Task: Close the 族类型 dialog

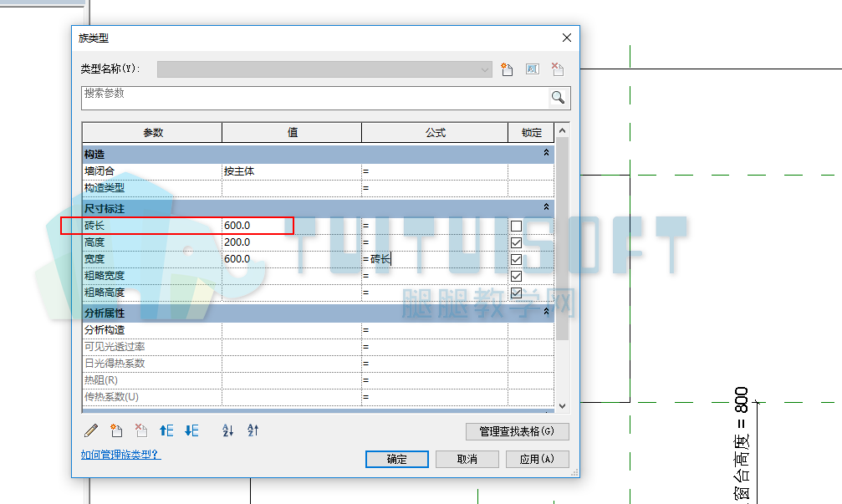Action: [567, 38]
